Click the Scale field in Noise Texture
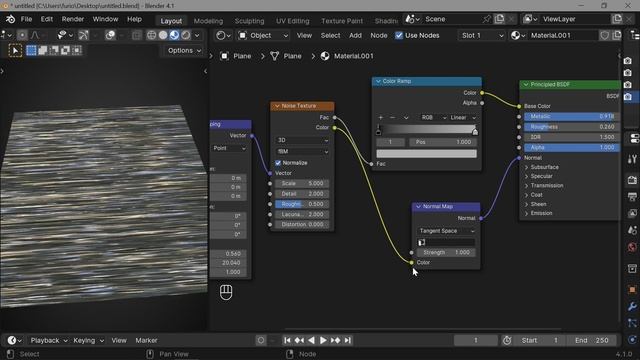 (302, 184)
